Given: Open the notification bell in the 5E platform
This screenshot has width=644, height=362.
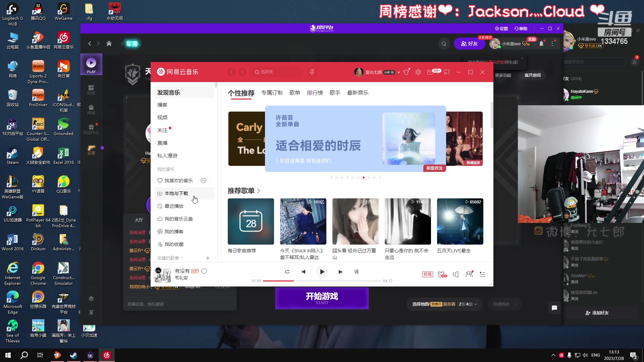Looking at the screenshot, I should pyautogui.click(x=541, y=44).
